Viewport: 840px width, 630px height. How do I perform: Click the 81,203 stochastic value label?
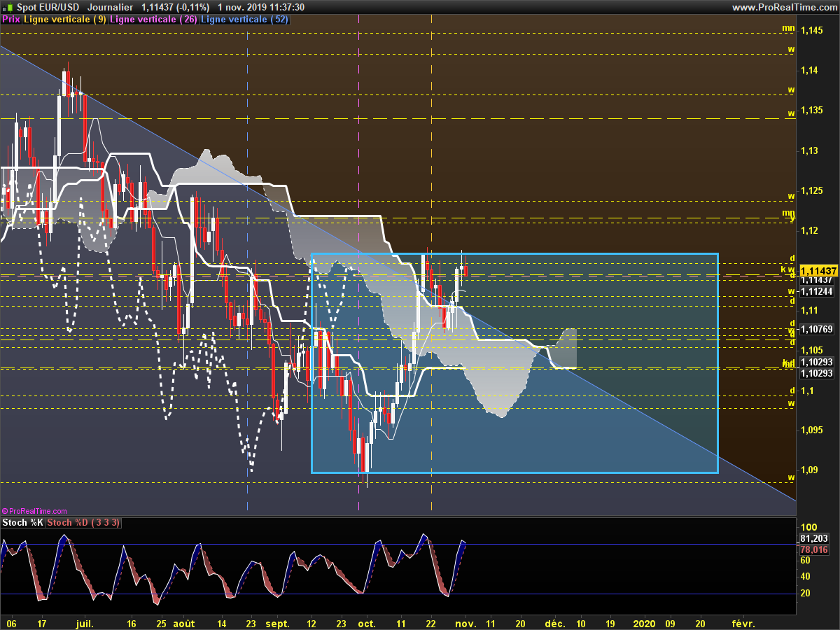click(x=813, y=539)
